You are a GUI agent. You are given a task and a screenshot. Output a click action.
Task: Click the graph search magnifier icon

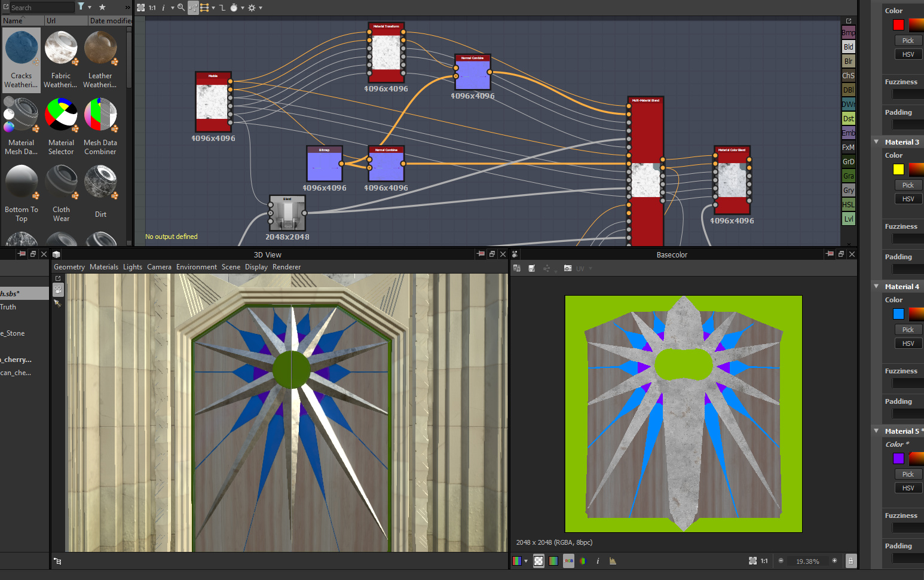click(181, 8)
